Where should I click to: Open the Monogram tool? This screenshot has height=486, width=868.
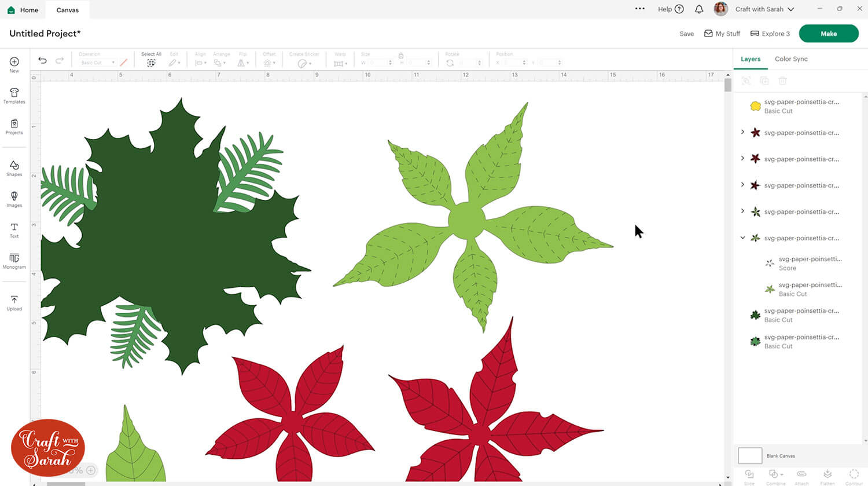click(14, 261)
